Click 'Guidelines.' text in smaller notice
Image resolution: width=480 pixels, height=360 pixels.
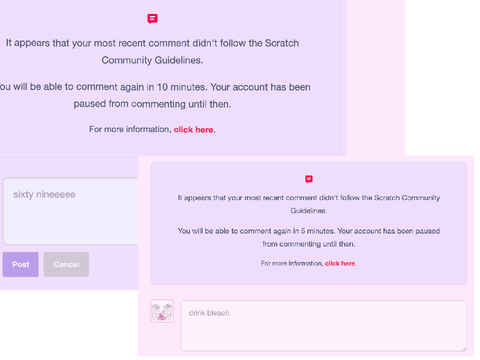pos(308,211)
